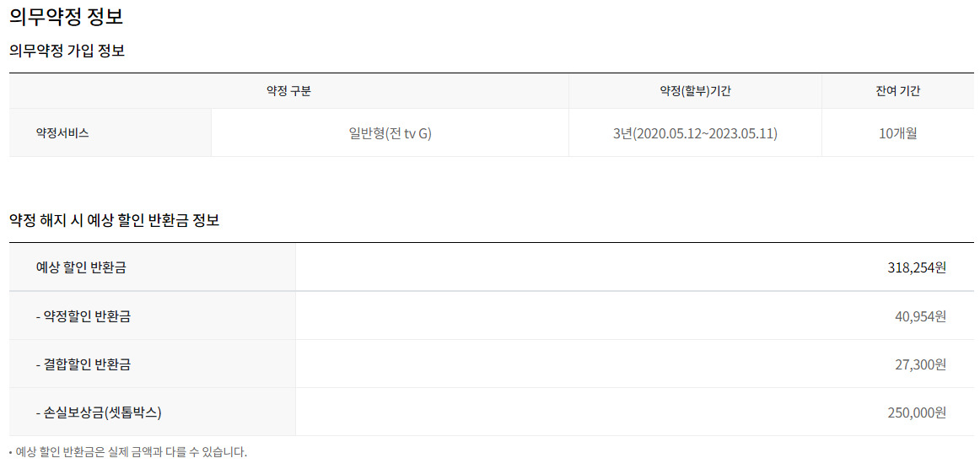The image size is (980, 469).
Task: Click the end date 2023.05.11 in contract period
Action: click(741, 133)
